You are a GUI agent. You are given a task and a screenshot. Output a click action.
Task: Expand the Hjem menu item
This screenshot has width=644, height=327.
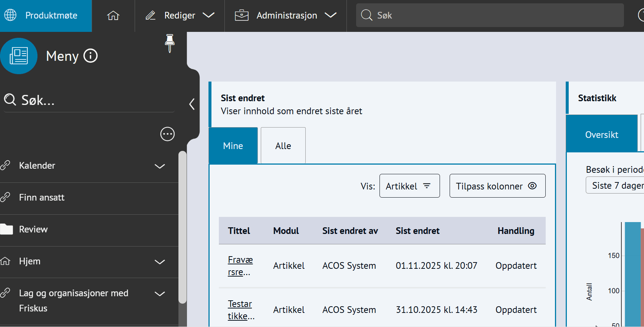click(x=160, y=262)
